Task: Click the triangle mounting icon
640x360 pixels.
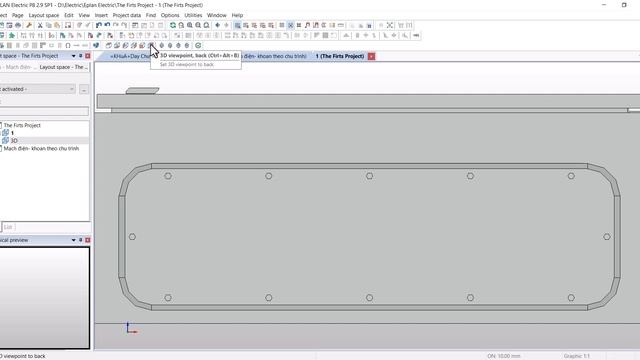Action: point(346,36)
